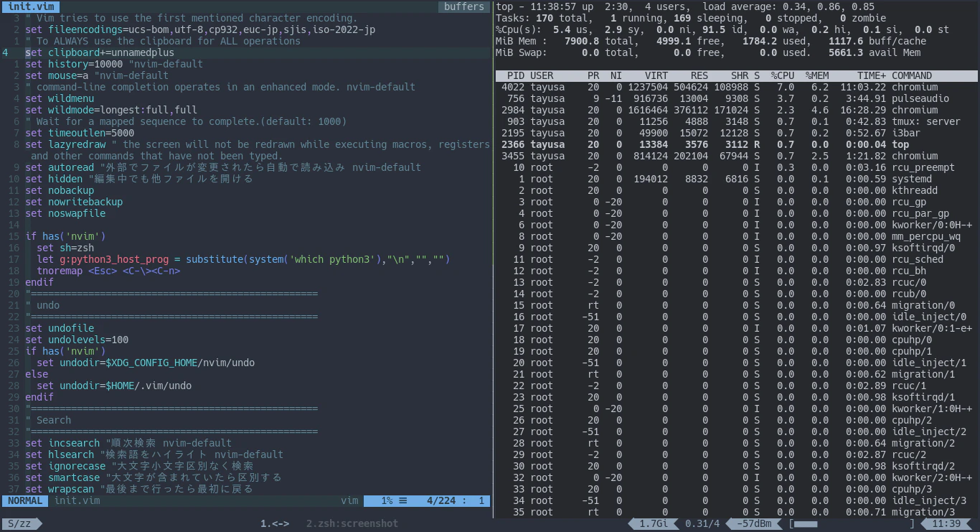Click the %CPU column header in top
Image resolution: width=980 pixels, height=532 pixels.
(x=782, y=75)
